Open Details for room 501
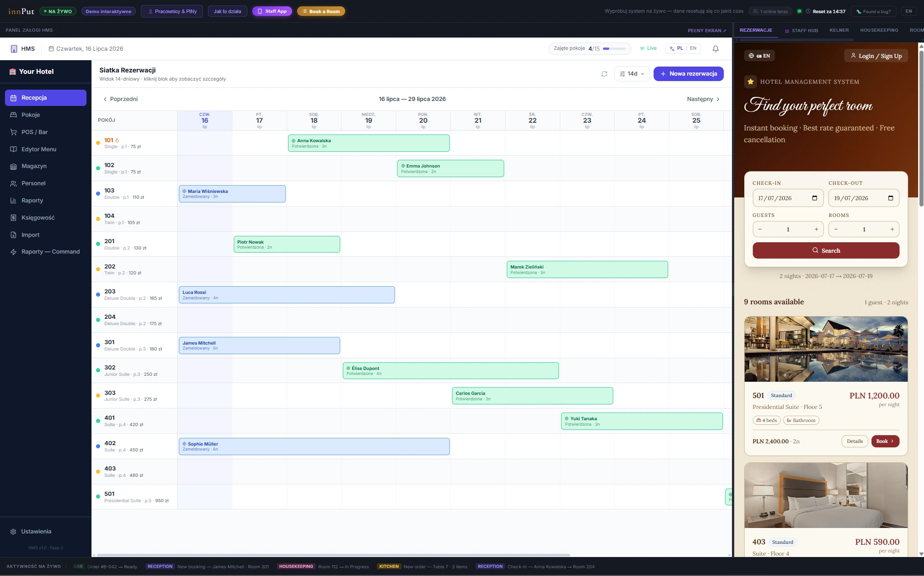Image resolution: width=924 pixels, height=576 pixels. point(855,442)
